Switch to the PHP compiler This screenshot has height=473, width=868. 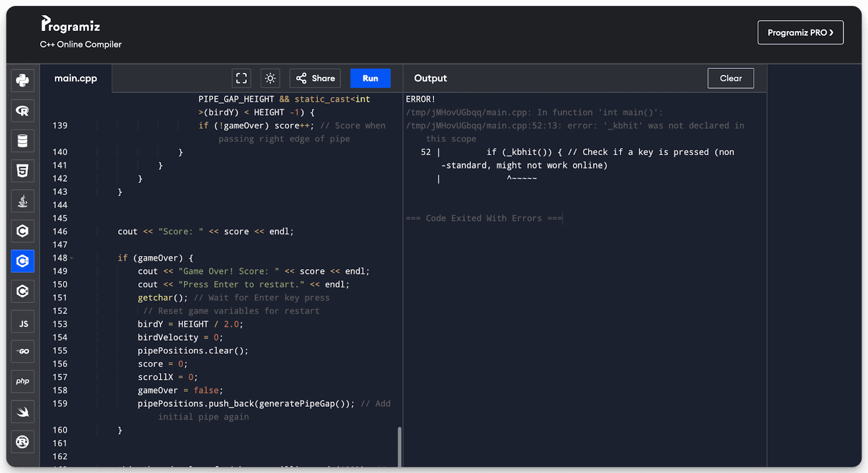(x=22, y=381)
